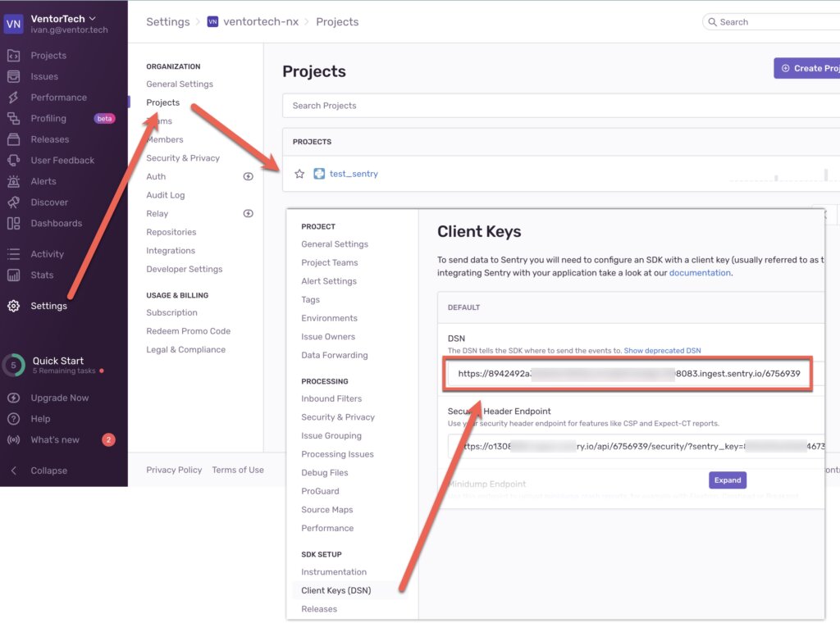Click the Help question mark icon
The image size is (840, 623).
coord(13,419)
